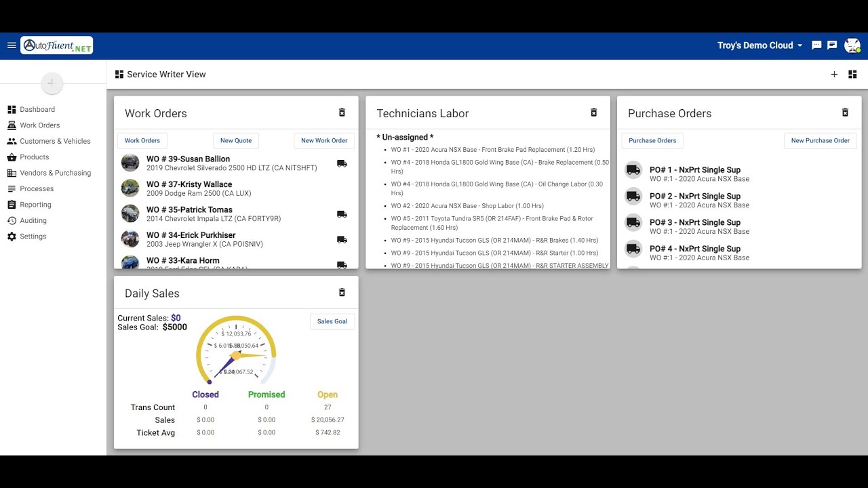
Task: Select WO # 37-Kristy Wallace
Action: (189, 184)
